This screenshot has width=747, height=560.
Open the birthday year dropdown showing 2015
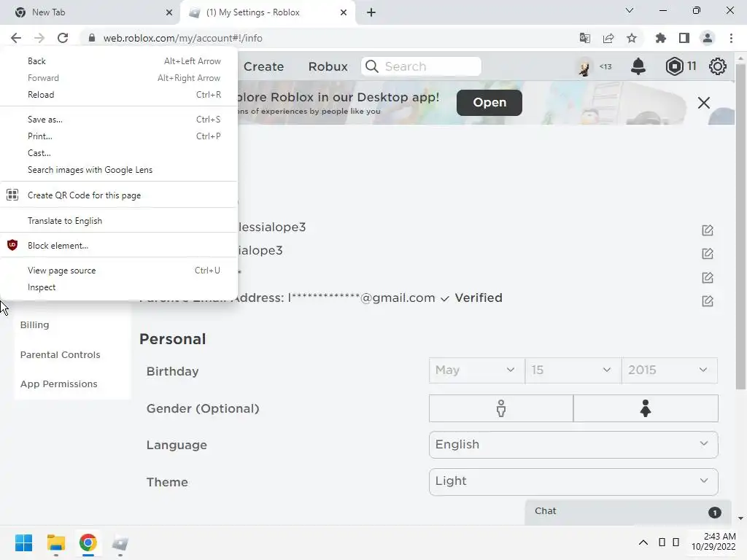[670, 370]
